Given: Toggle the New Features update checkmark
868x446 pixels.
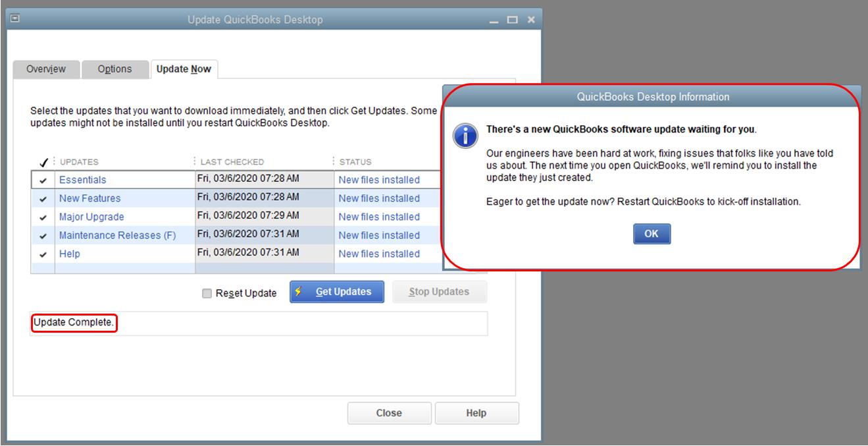Looking at the screenshot, I should point(43,198).
